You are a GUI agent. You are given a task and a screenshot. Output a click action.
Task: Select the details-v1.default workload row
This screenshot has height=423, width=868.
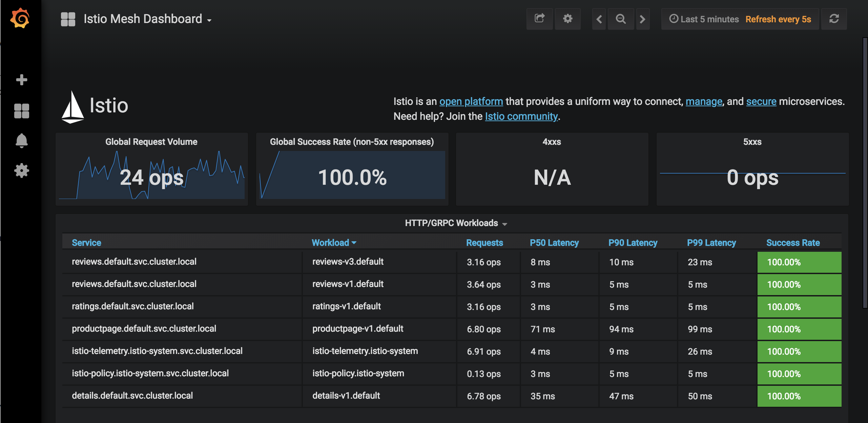click(346, 396)
